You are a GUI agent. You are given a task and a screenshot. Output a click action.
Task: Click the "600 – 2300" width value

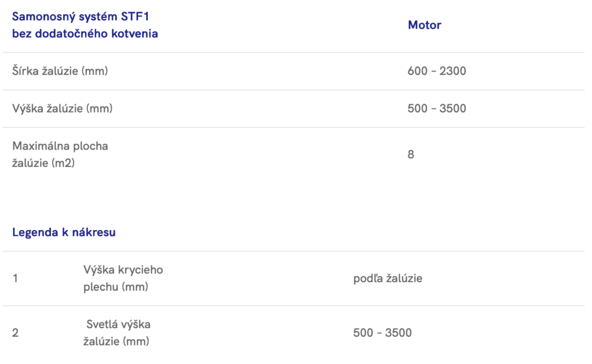point(436,71)
